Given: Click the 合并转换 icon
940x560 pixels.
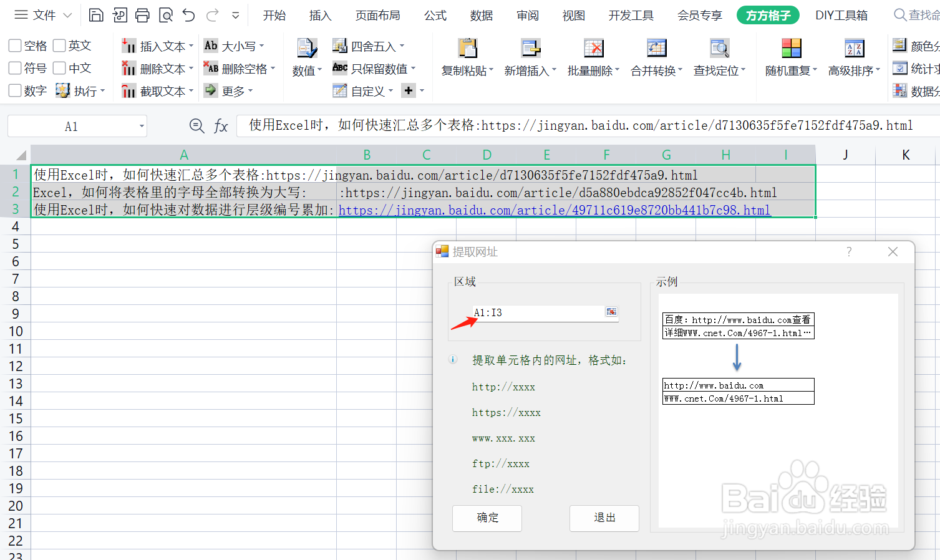Looking at the screenshot, I should 656,48.
